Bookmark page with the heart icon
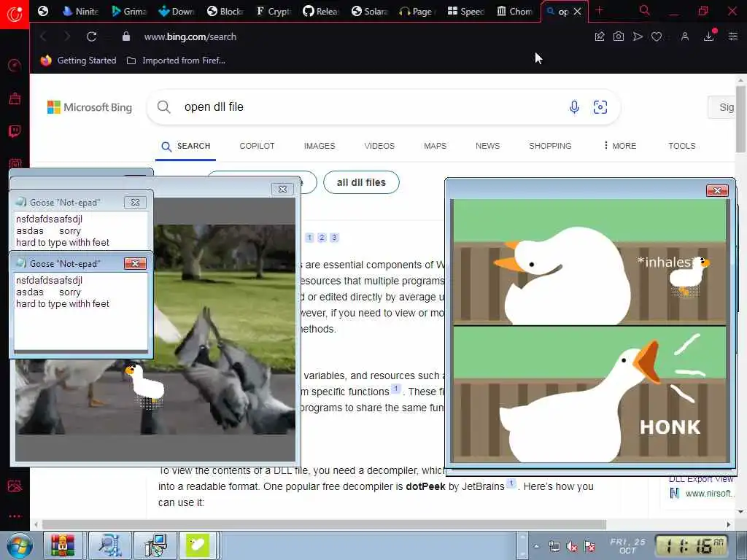 pos(657,36)
